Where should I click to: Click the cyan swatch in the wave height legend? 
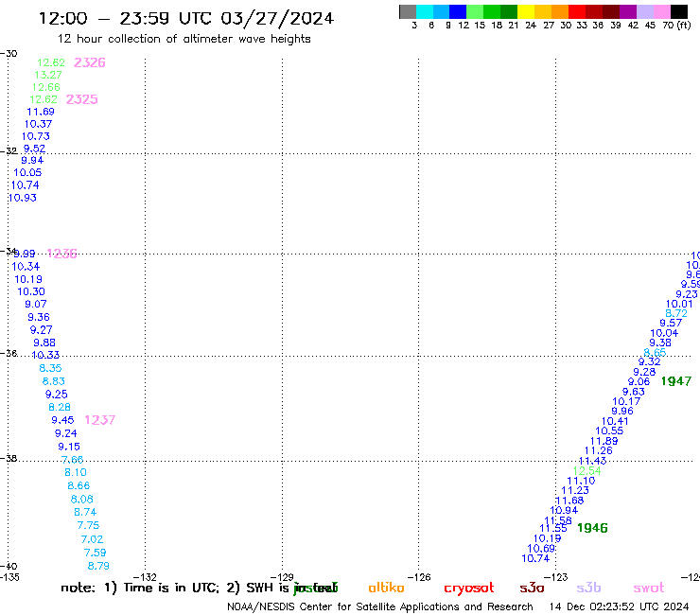(x=425, y=11)
